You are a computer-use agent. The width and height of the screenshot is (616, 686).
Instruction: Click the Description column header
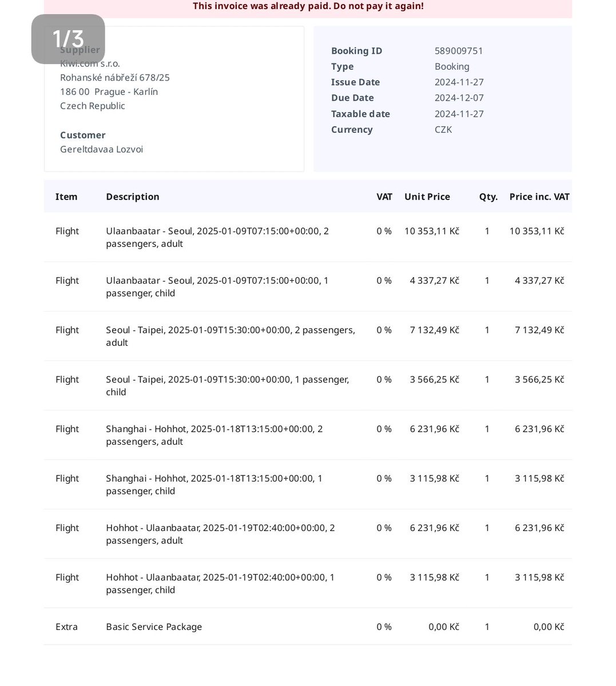(133, 197)
